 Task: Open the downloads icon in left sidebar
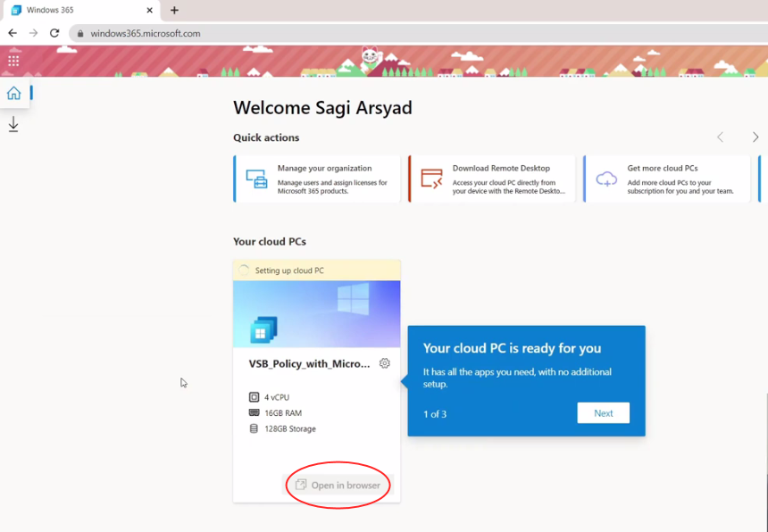pos(13,124)
